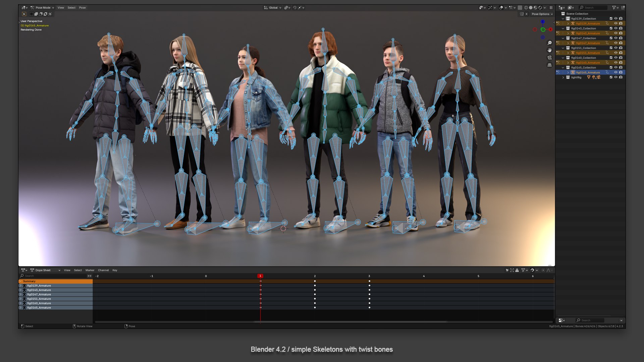
Task: Click the select box tool icon
Action: point(24,14)
